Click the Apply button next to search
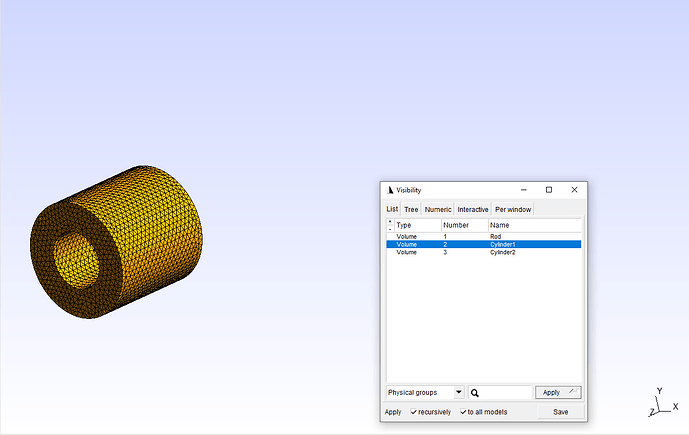The image size is (689, 435). (x=558, y=392)
